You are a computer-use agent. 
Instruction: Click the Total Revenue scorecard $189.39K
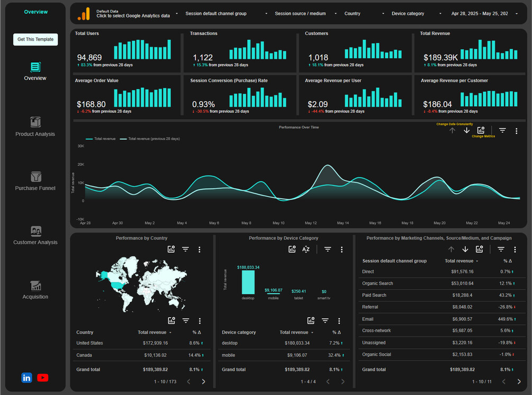tap(440, 58)
